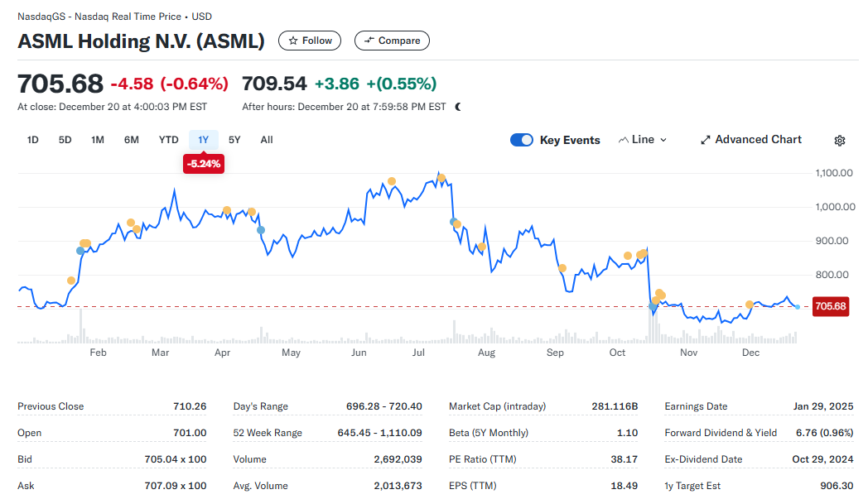Click the 'Earnings Date' label
The height and width of the screenshot is (504, 868).
pos(696,406)
